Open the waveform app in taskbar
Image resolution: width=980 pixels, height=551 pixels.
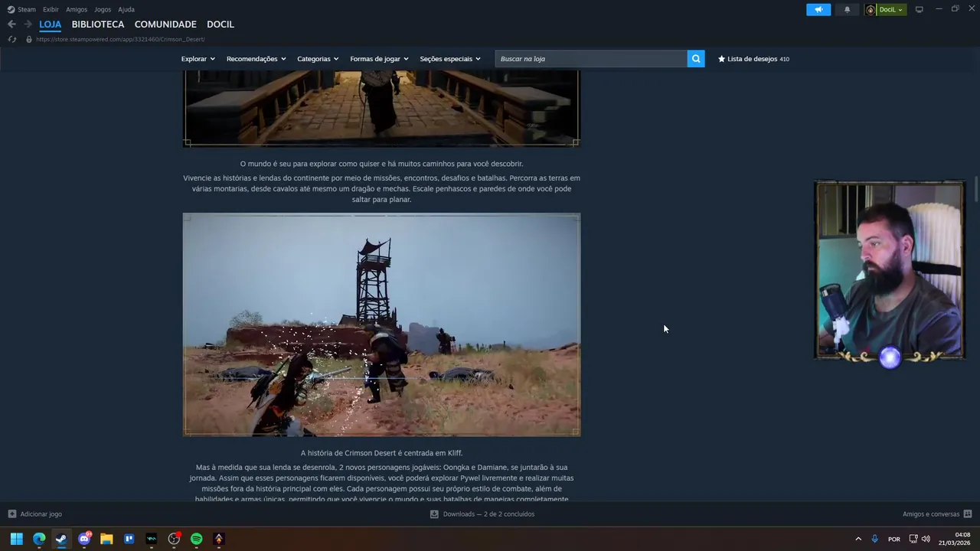click(152, 539)
